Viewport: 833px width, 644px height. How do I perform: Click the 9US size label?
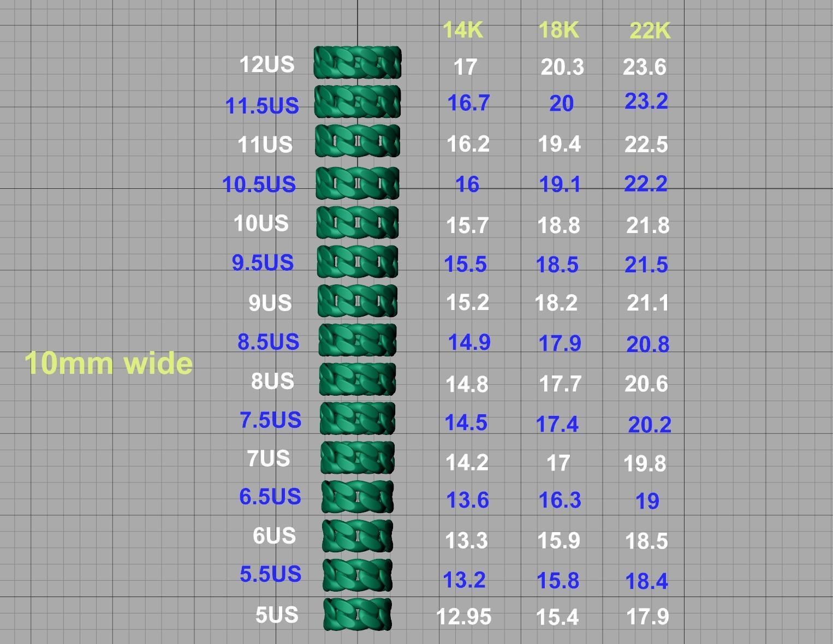pos(270,302)
